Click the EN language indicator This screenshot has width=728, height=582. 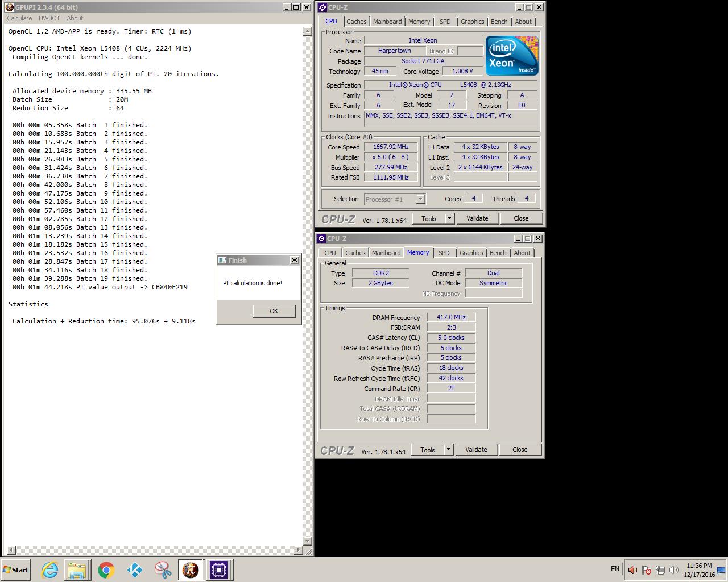pyautogui.click(x=615, y=569)
